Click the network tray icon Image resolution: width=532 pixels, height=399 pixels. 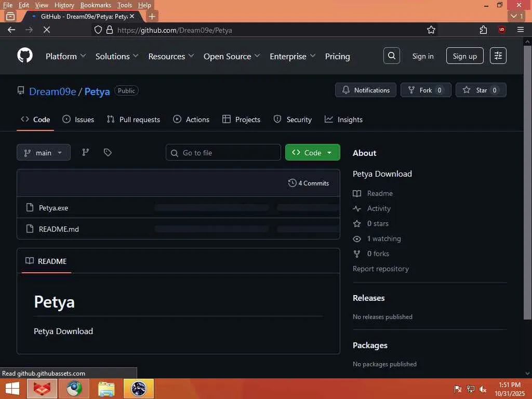471,389
